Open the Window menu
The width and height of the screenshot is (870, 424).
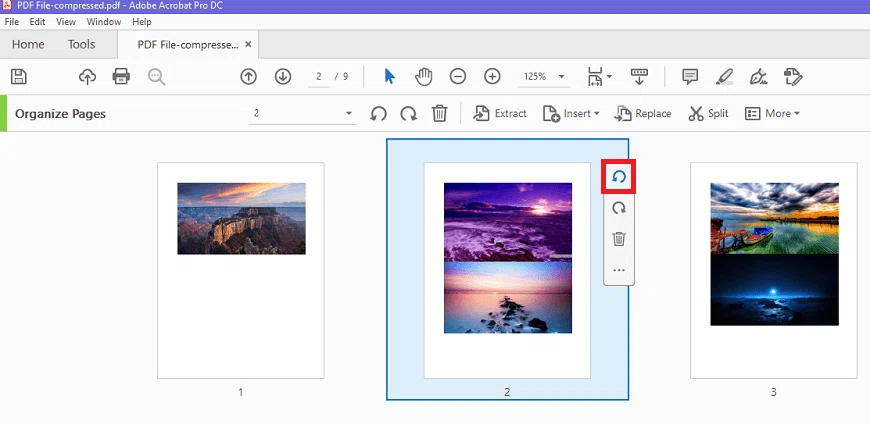104,22
